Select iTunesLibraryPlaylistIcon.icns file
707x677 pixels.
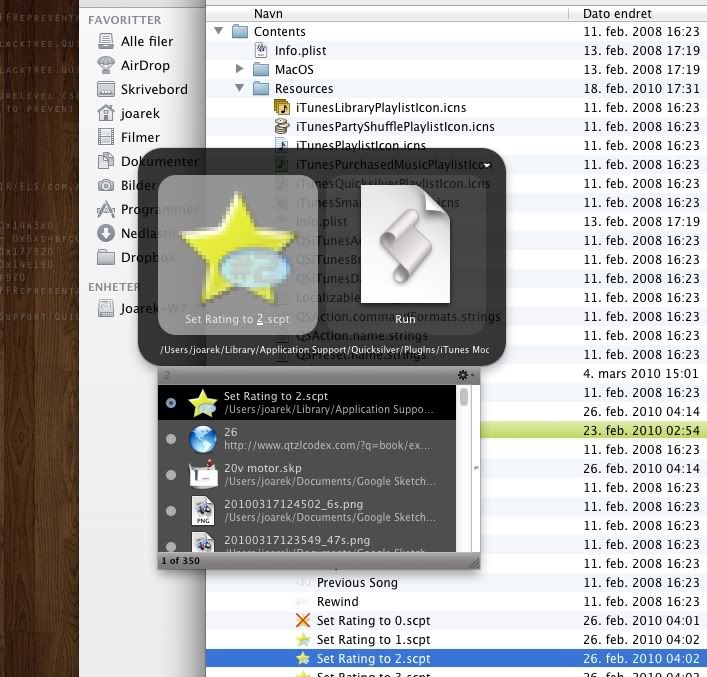coord(381,107)
